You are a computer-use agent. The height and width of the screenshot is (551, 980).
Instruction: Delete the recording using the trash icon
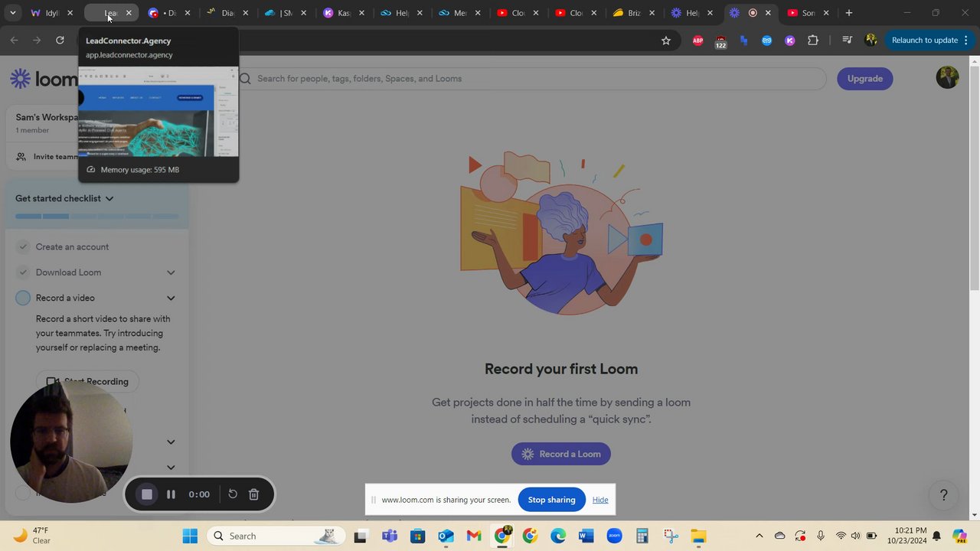coord(254,494)
